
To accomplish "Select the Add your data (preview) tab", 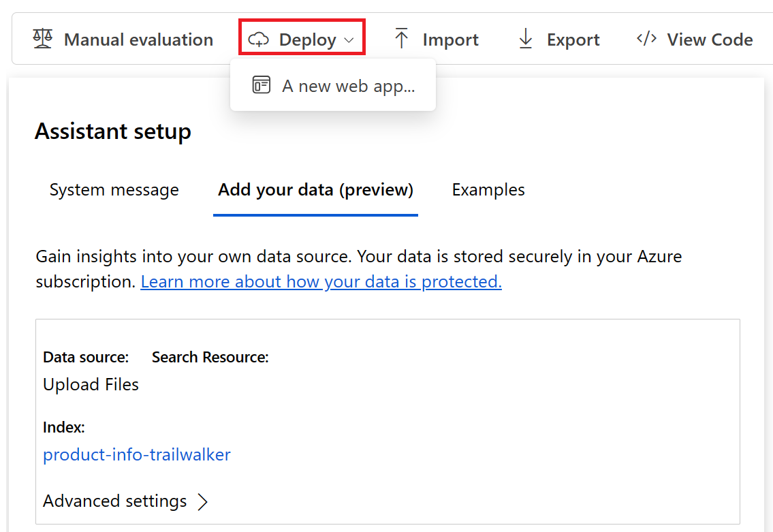I will click(x=315, y=190).
